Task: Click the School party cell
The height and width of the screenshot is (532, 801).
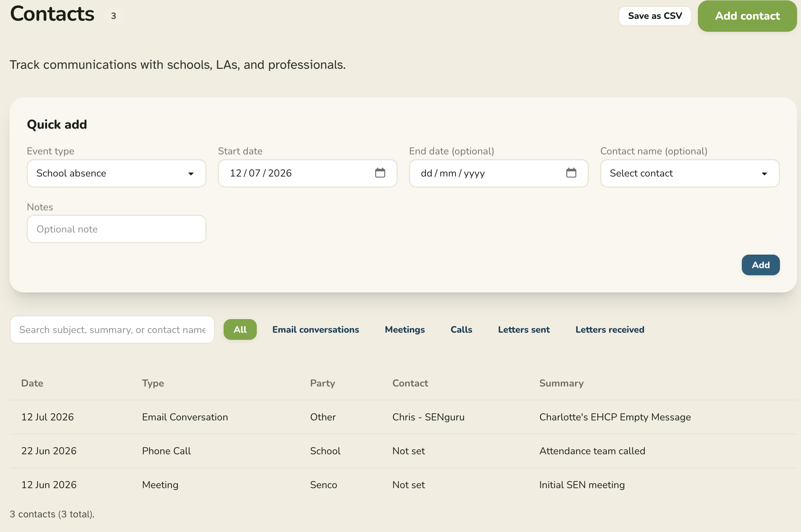Action: tap(325, 451)
